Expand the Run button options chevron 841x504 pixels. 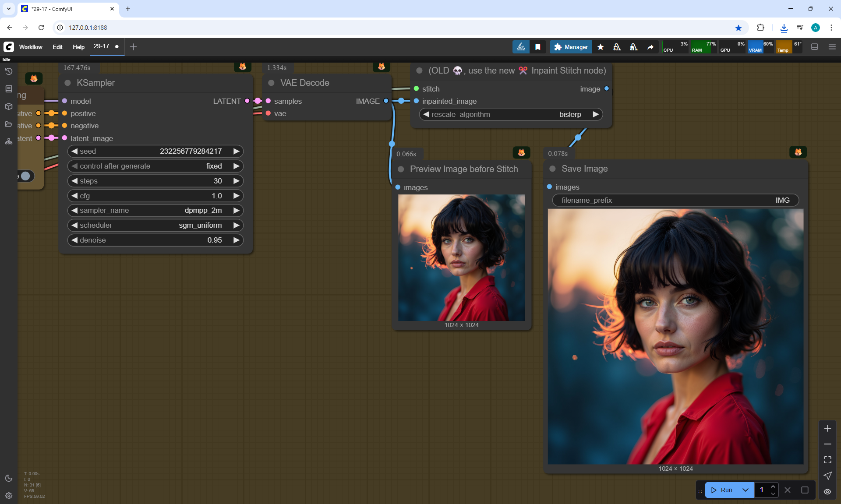coord(745,490)
